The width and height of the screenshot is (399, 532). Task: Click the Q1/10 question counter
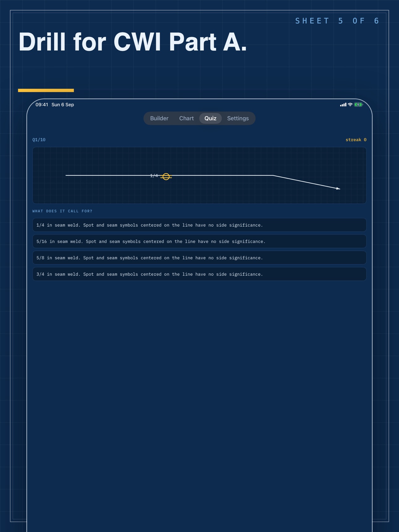pyautogui.click(x=39, y=140)
